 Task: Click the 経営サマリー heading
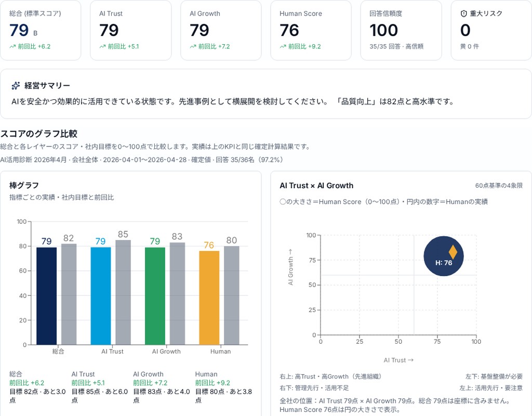click(x=47, y=86)
